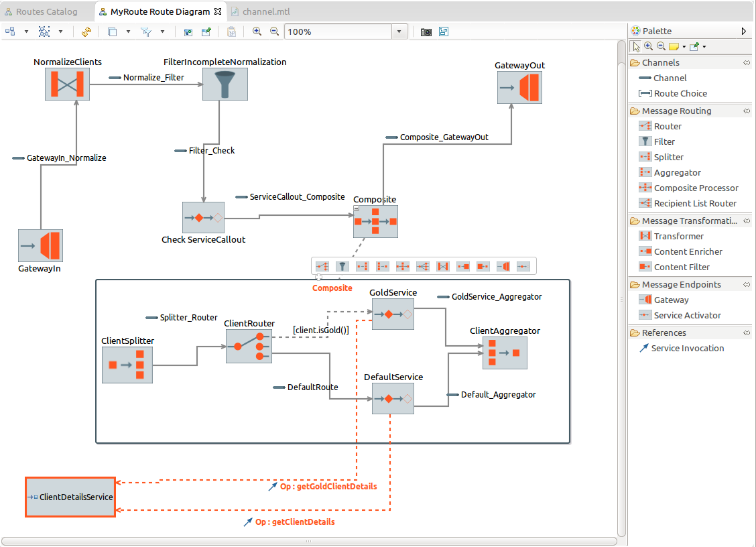Open the 100% zoom level dropdown
Image resolution: width=756 pixels, height=547 pixels.
(399, 32)
